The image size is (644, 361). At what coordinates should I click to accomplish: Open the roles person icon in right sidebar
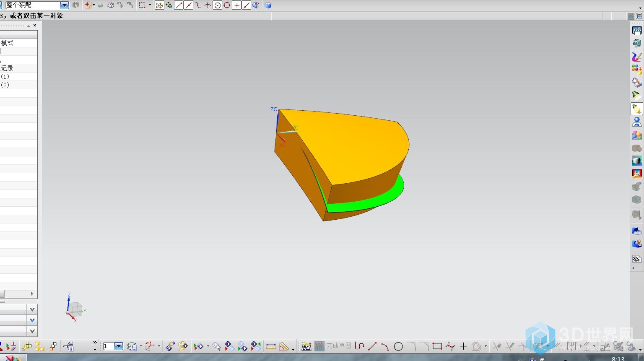637,122
